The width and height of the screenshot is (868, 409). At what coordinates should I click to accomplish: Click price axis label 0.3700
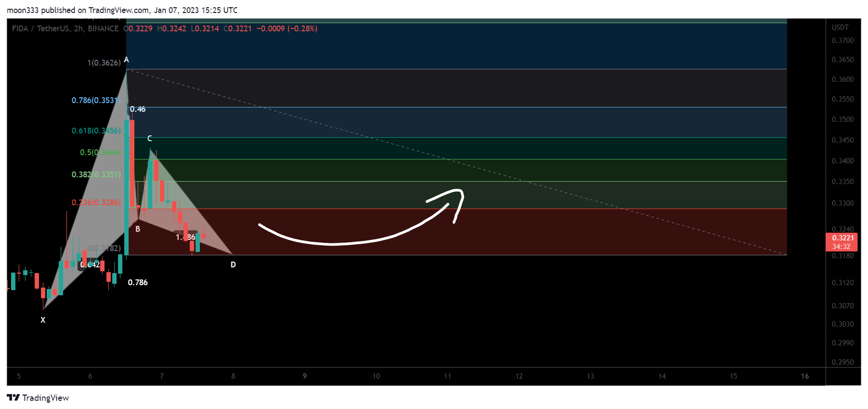point(842,40)
